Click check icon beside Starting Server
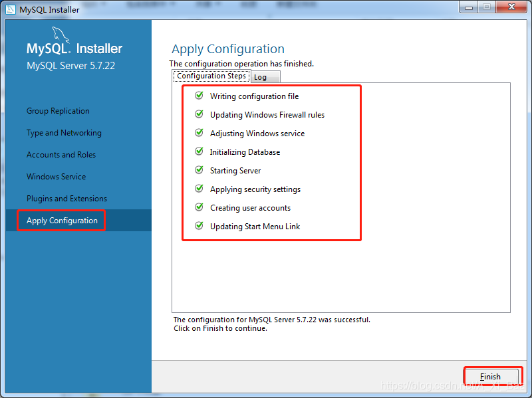Image resolution: width=532 pixels, height=398 pixels. click(x=199, y=170)
